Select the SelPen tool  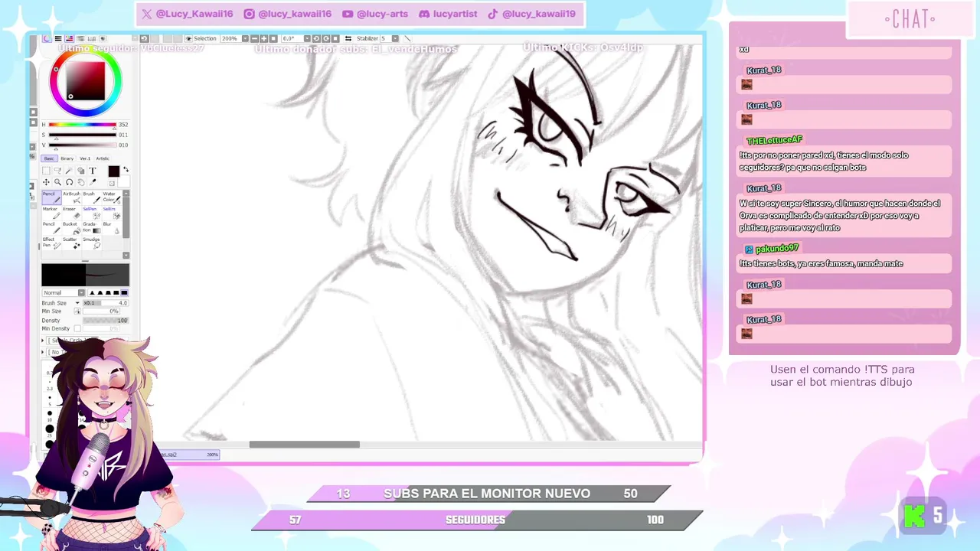point(91,214)
